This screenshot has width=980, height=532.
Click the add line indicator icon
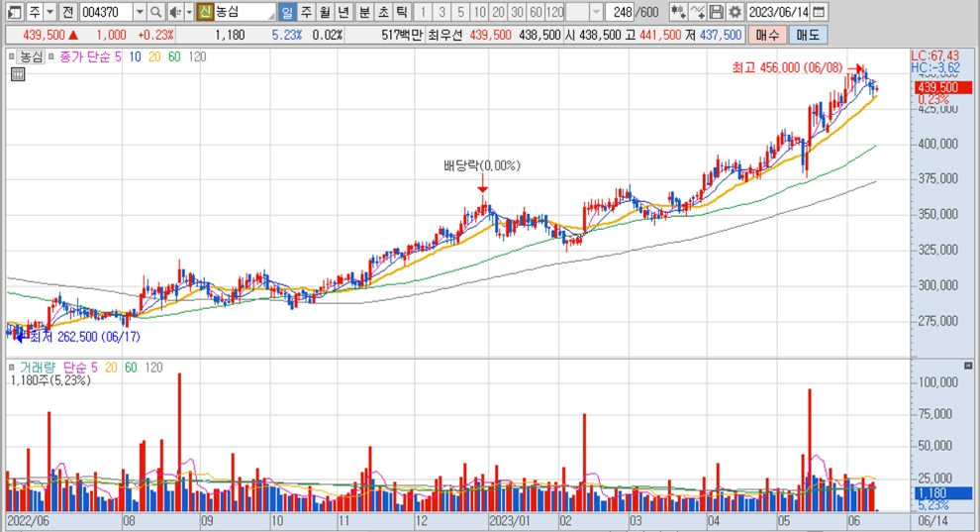point(698,12)
